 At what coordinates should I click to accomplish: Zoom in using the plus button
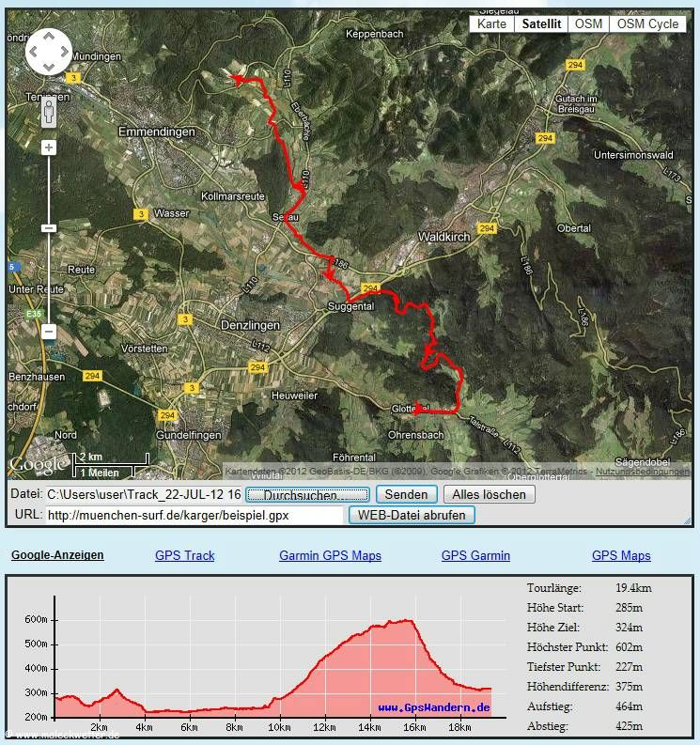click(x=49, y=147)
